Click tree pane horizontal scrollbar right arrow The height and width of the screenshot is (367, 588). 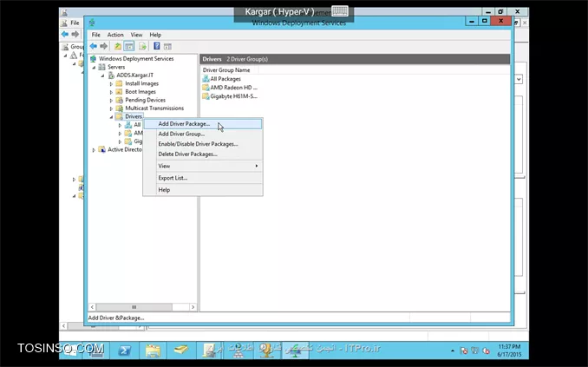(193, 307)
